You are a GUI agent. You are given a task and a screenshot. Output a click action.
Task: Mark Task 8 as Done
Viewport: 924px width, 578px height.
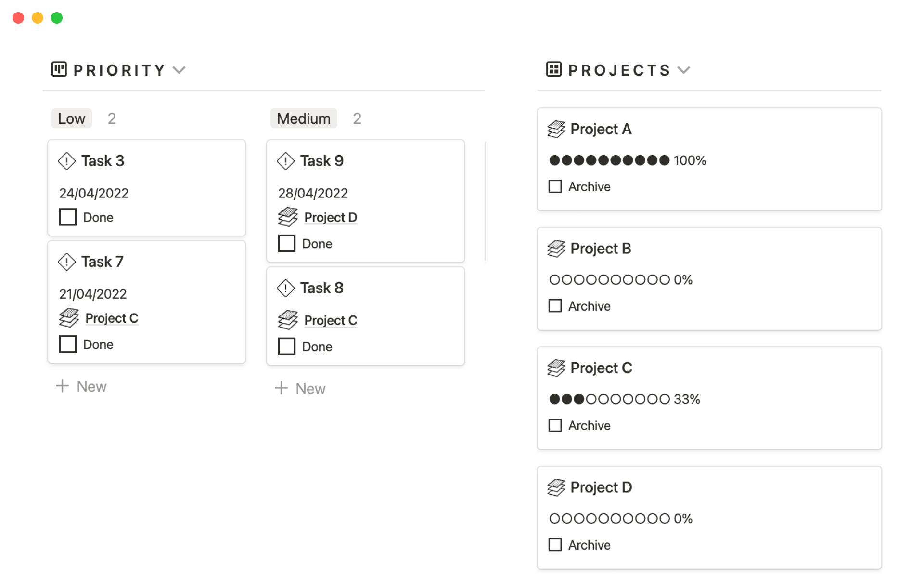[x=287, y=346]
